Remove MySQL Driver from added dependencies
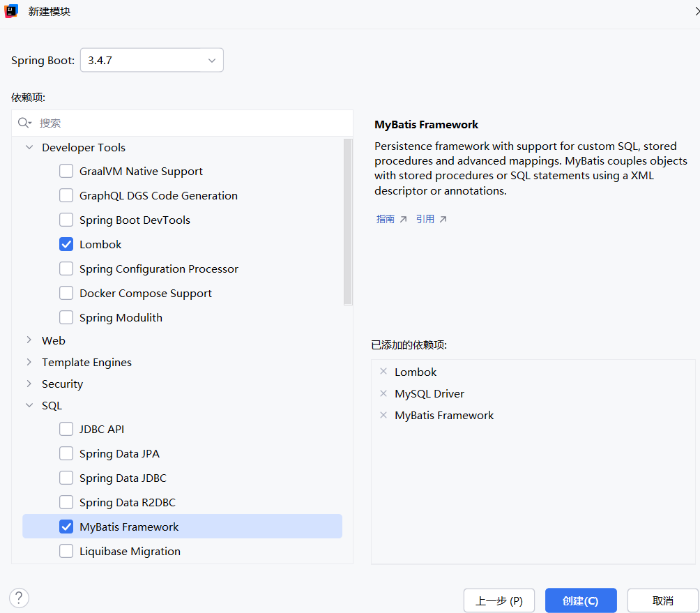 tap(383, 393)
